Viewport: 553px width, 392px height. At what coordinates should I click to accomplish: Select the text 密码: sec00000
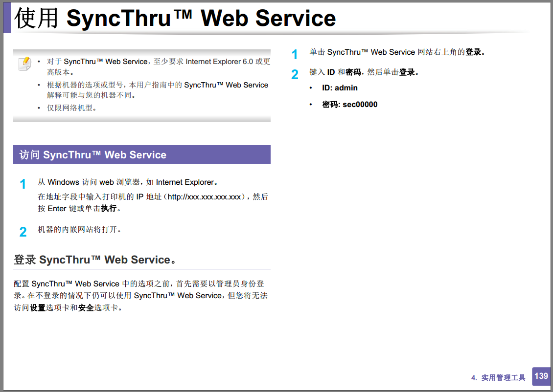click(x=350, y=105)
